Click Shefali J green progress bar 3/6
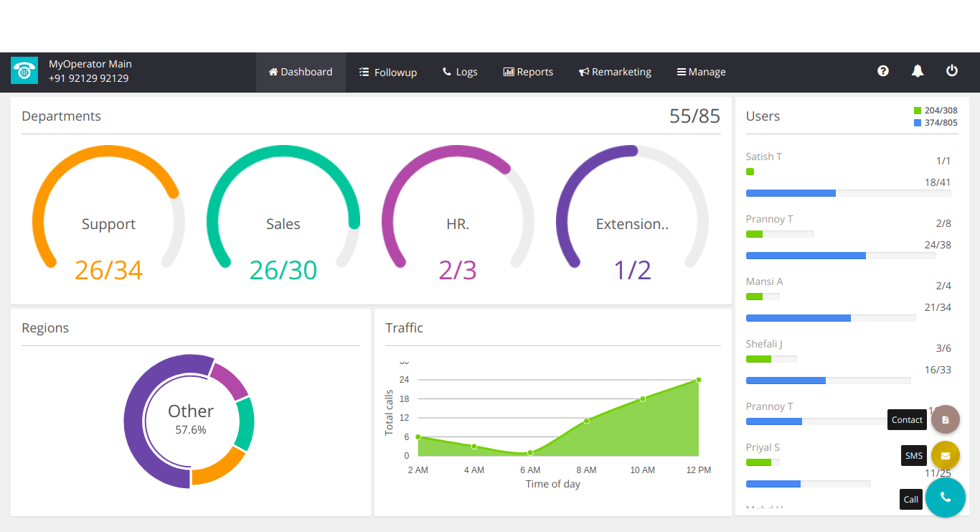 (771, 359)
